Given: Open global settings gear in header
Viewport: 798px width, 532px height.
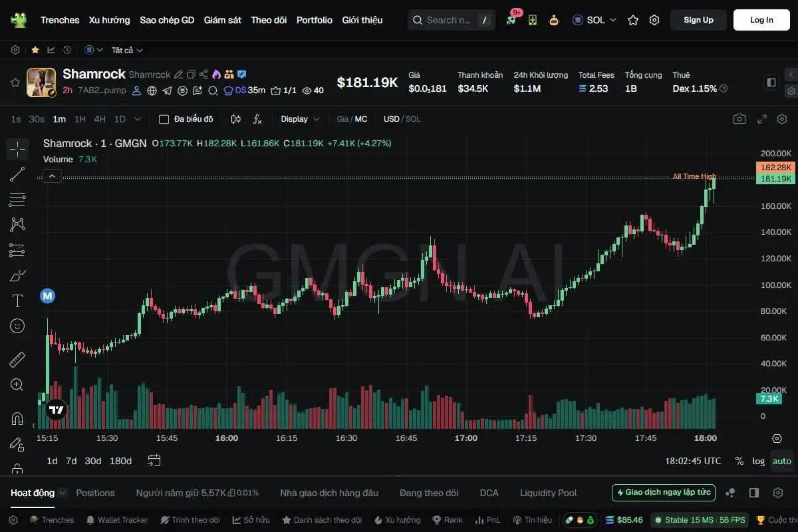Looking at the screenshot, I should (654, 20).
